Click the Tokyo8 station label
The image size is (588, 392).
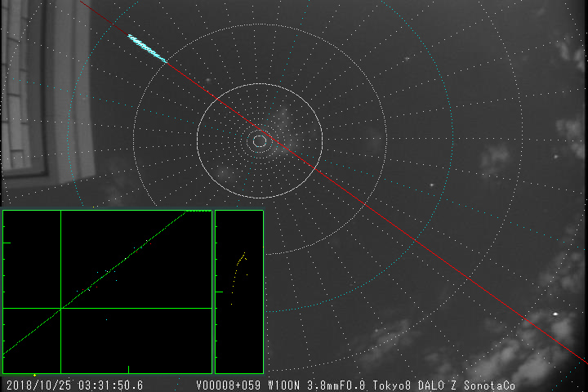tap(391, 385)
